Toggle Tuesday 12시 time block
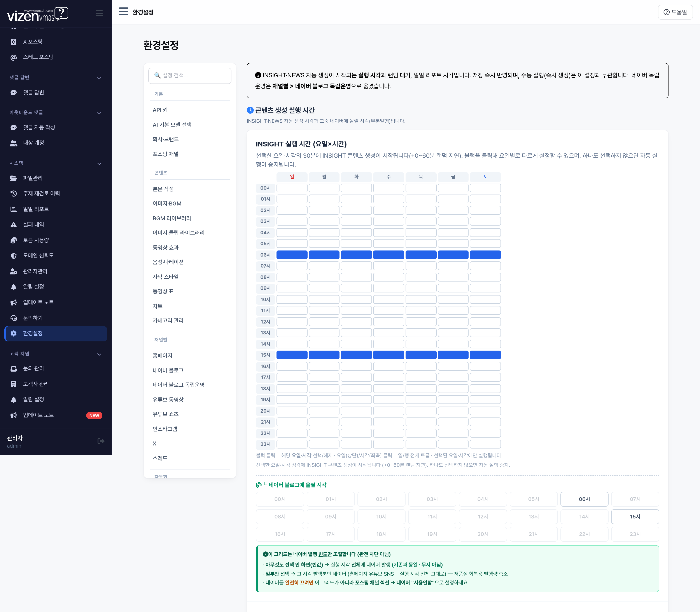The height and width of the screenshot is (612, 700). (356, 322)
